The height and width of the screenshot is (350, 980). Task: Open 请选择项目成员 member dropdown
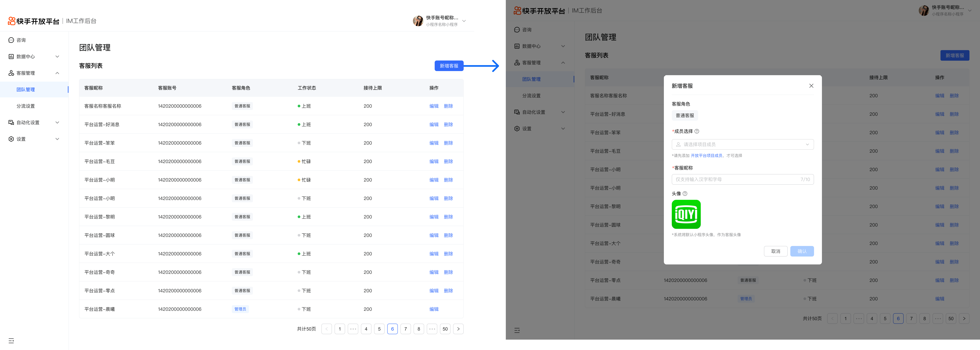742,144
